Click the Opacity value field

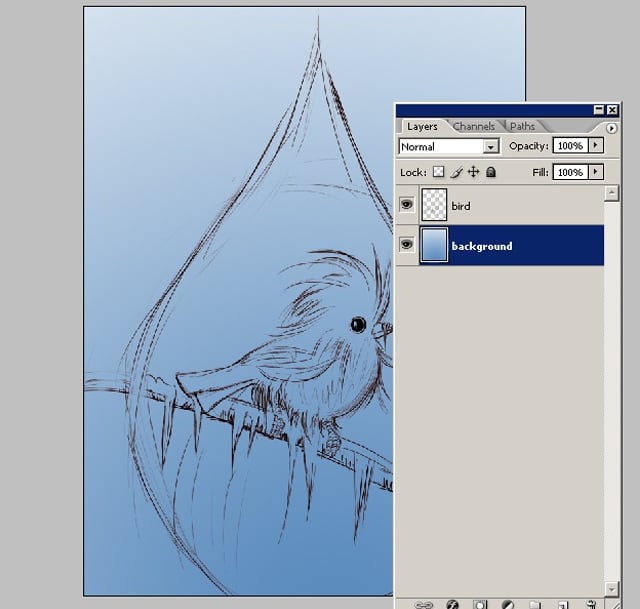(x=570, y=146)
